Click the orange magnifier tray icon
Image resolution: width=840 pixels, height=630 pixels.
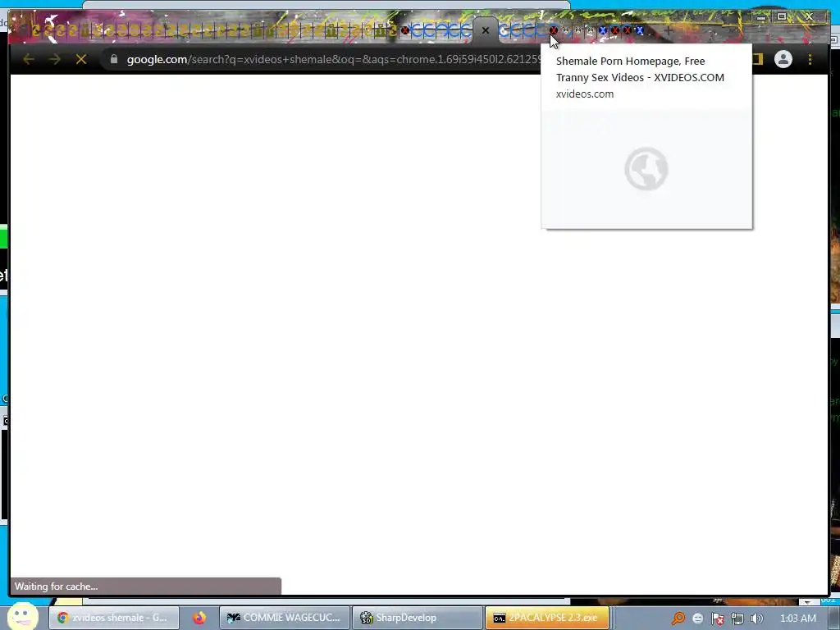click(x=678, y=619)
